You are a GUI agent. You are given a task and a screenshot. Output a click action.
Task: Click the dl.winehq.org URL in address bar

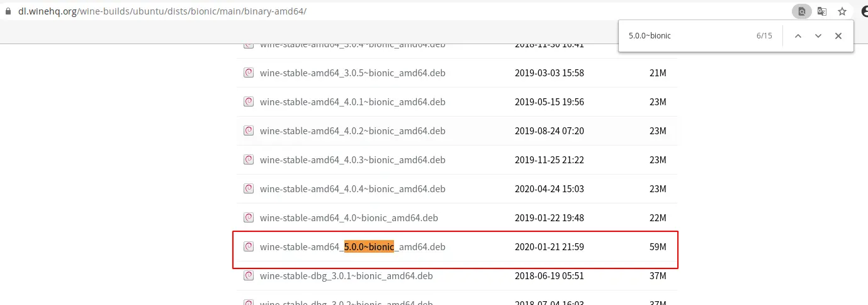point(162,11)
